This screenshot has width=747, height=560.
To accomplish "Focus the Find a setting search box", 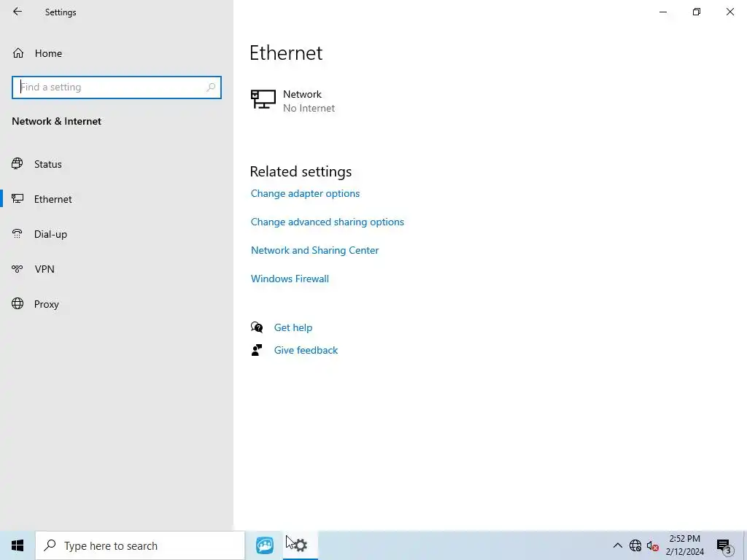I will point(117,87).
